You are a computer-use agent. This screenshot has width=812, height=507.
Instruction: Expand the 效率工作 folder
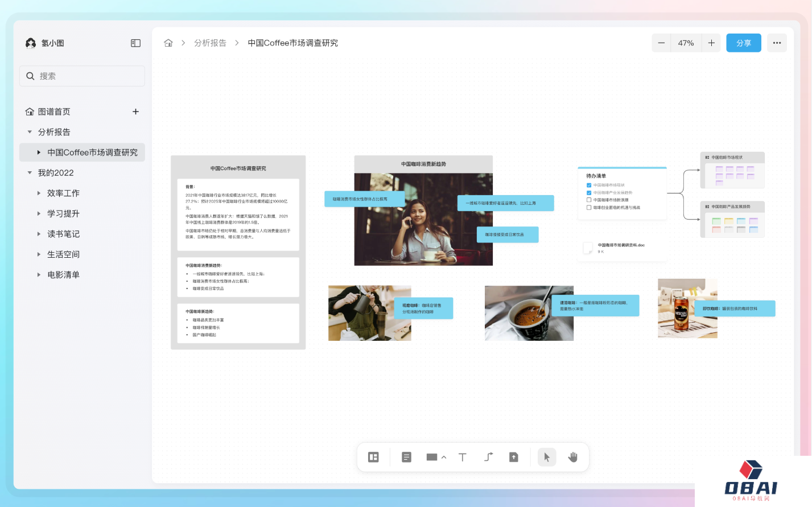click(39, 193)
